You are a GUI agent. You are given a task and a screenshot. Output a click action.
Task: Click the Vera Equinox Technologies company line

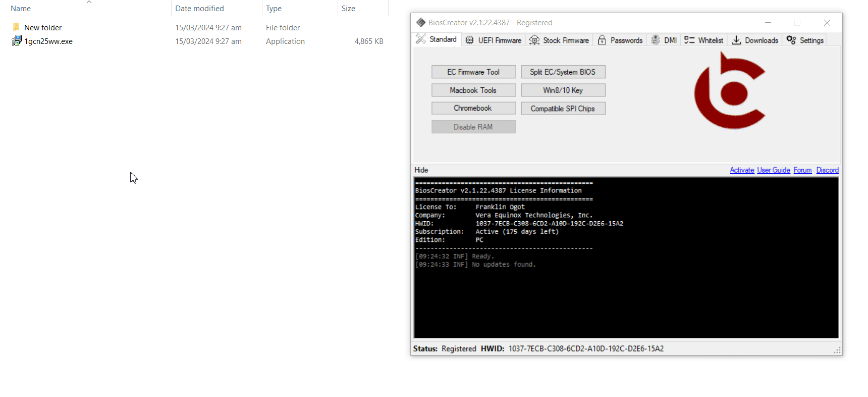(504, 215)
